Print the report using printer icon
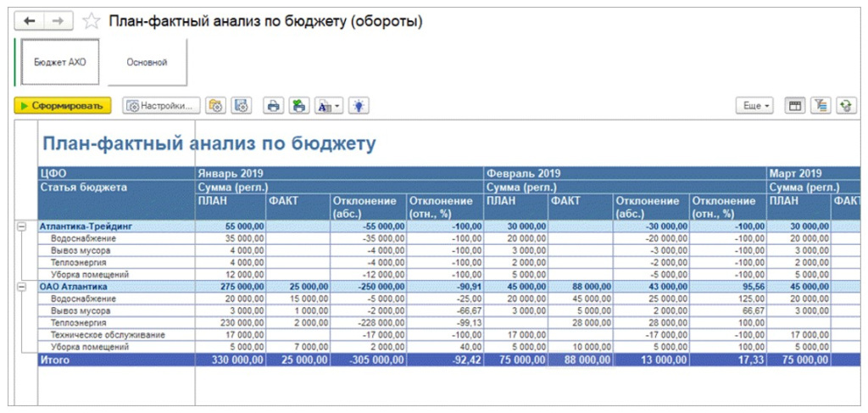 pos(273,106)
